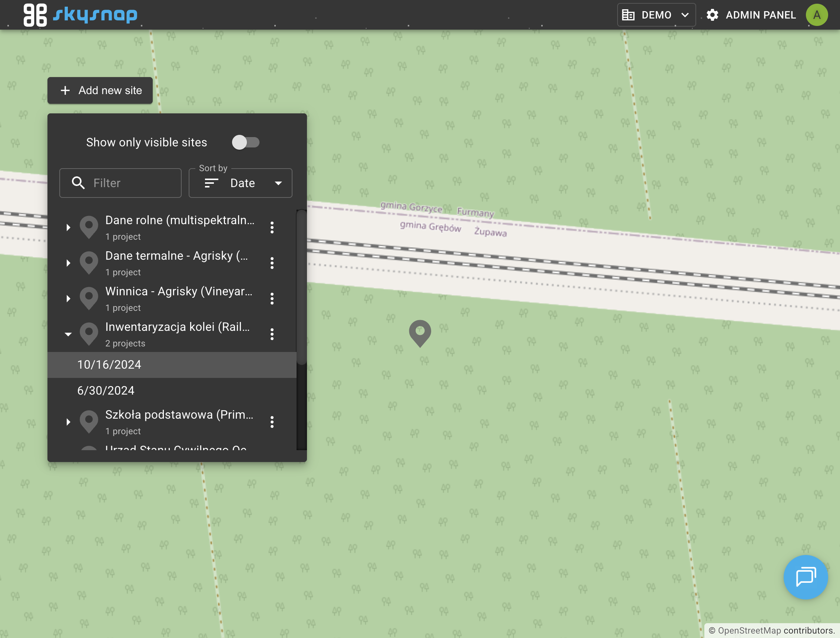
Task: Click Add new site button
Action: [x=100, y=90]
